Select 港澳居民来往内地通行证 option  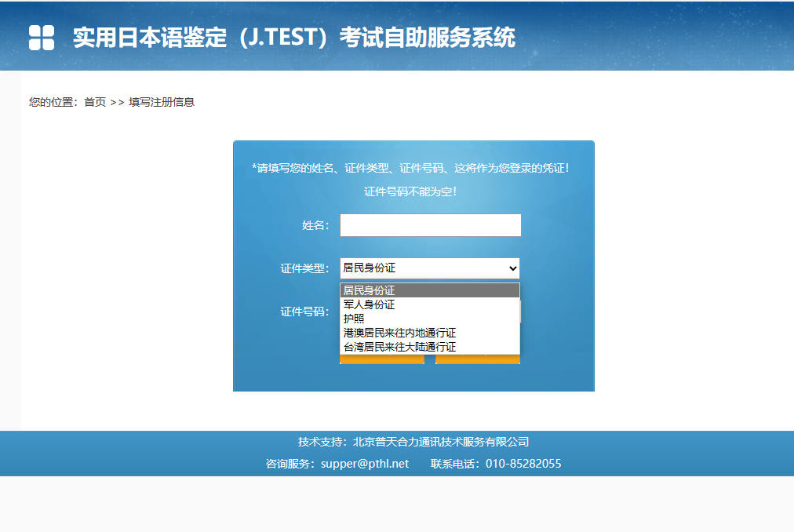430,333
